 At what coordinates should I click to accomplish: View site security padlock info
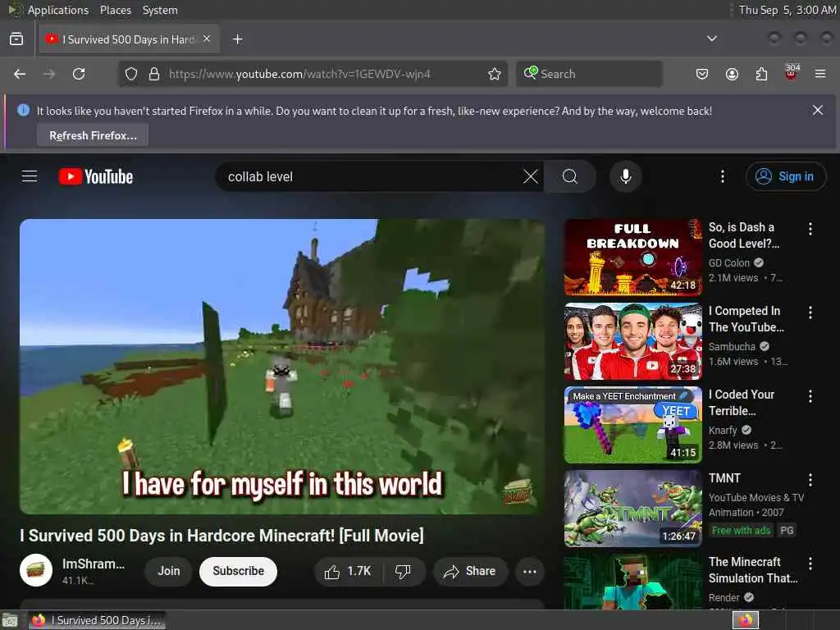[154, 74]
